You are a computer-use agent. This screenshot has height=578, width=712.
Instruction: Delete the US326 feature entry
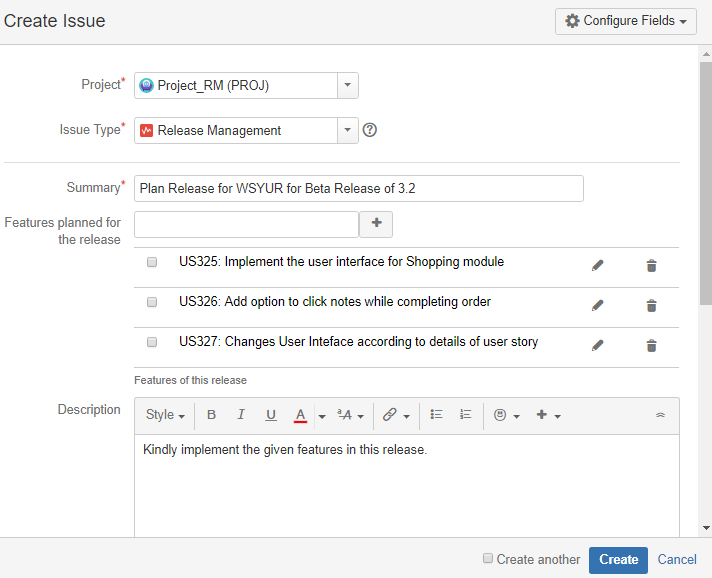click(x=651, y=305)
